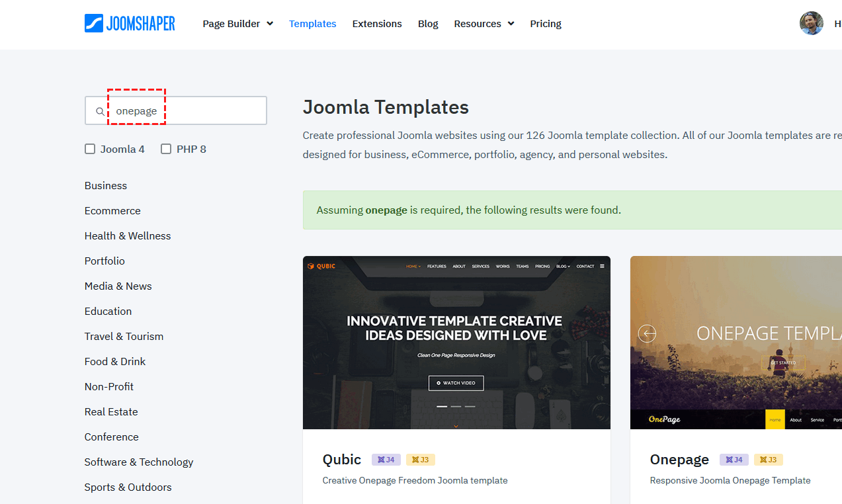Click the J4 badge beside Onepage
The width and height of the screenshot is (842, 504).
tap(734, 460)
